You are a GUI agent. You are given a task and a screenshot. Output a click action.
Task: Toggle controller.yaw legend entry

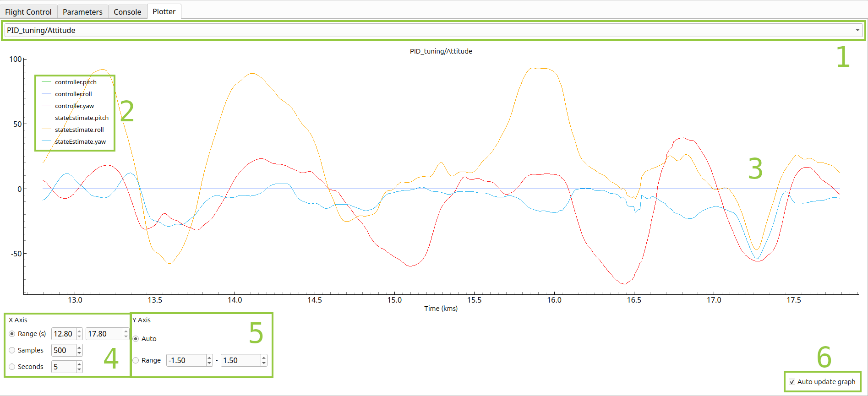click(74, 106)
